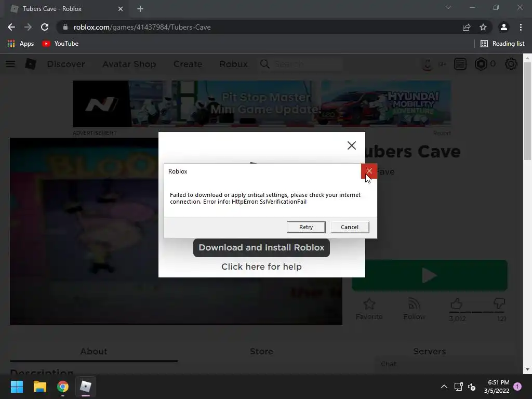Click the page vertical scrollbar thumb
Image resolution: width=532 pixels, height=399 pixels.
(x=527, y=111)
